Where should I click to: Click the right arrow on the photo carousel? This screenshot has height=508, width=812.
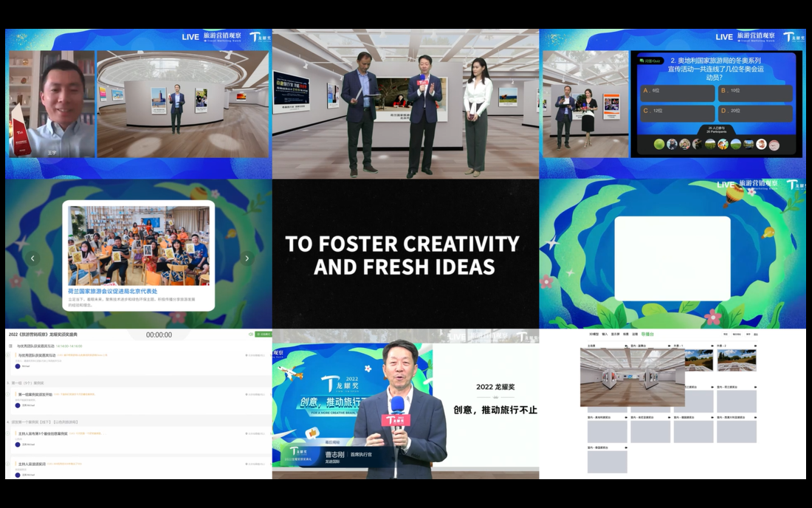coord(247,258)
